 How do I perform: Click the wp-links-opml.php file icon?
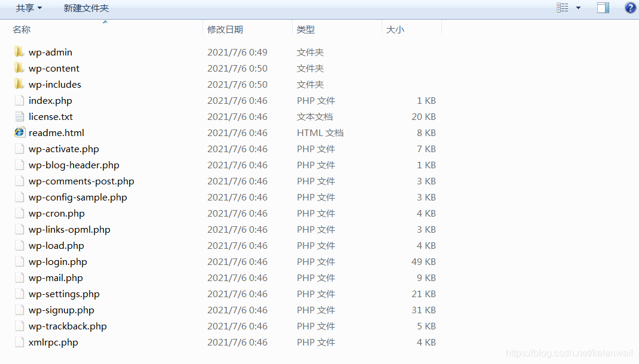pyautogui.click(x=19, y=229)
